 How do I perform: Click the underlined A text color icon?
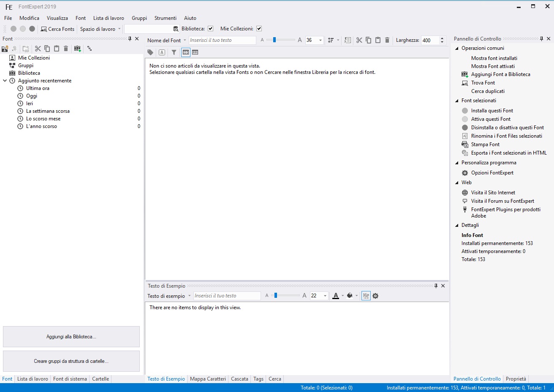336,296
